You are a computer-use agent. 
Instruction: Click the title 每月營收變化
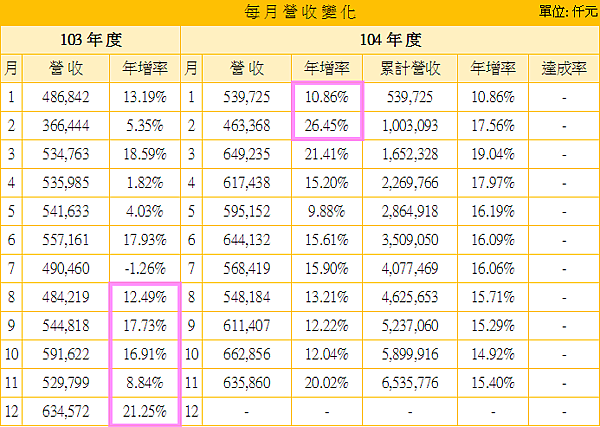300,12
